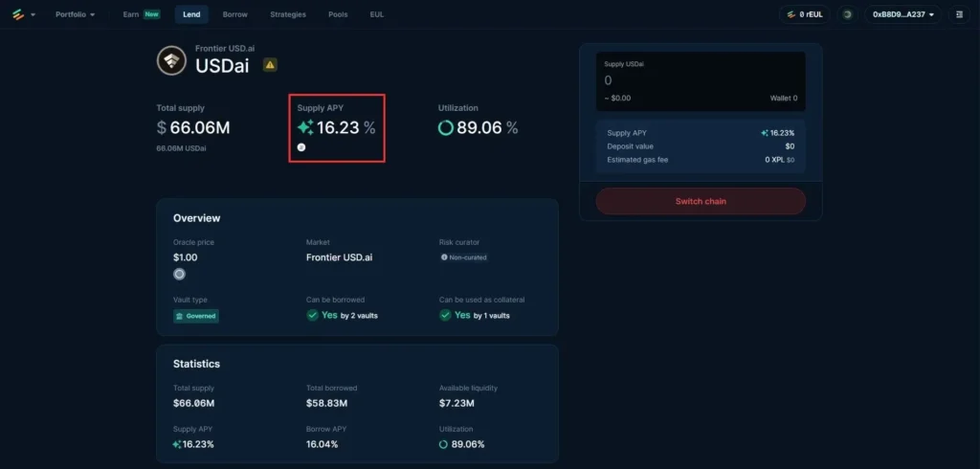Click the sparkle icon next to 16.23 %
This screenshot has height=469, width=980.
point(305,127)
